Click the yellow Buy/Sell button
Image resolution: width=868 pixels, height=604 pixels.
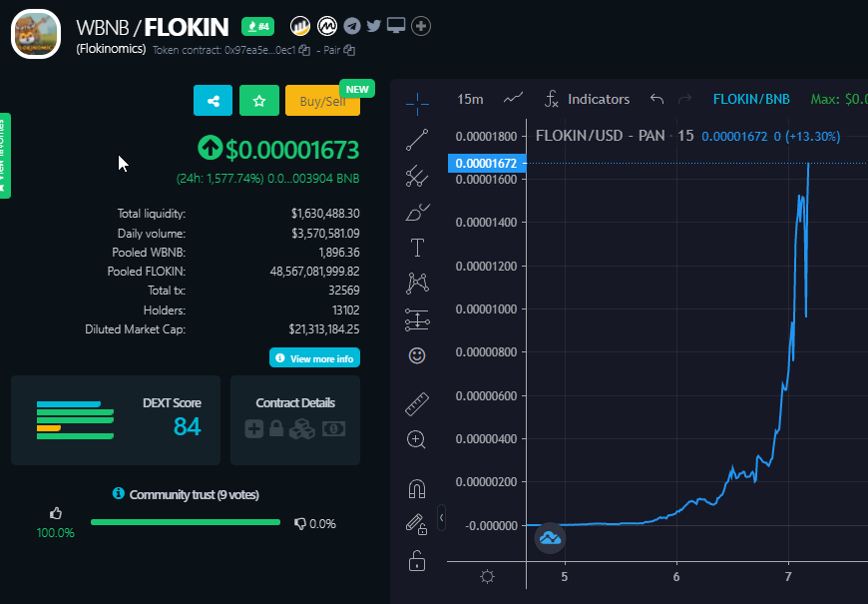(x=322, y=101)
